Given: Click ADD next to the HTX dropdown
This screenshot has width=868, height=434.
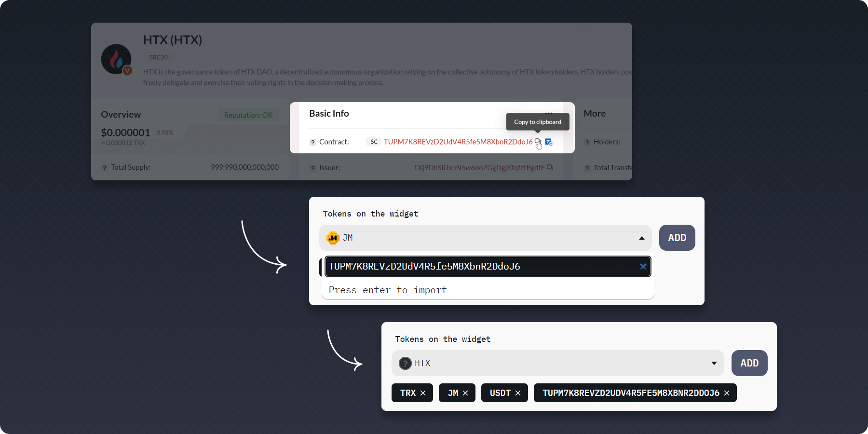Looking at the screenshot, I should [x=749, y=363].
